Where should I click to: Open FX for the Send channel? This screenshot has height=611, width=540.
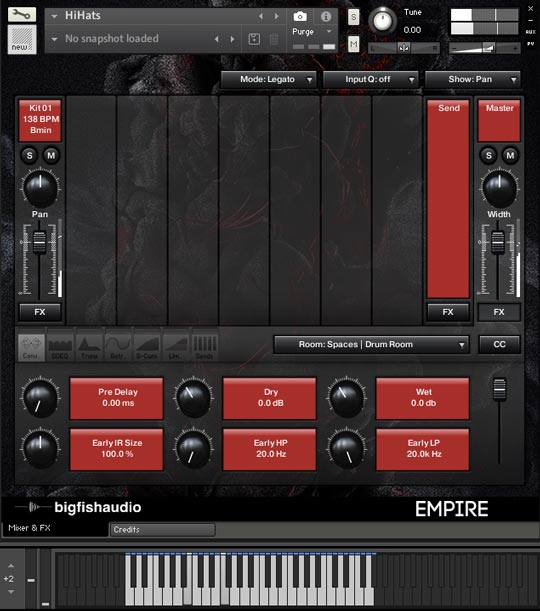pos(448,312)
